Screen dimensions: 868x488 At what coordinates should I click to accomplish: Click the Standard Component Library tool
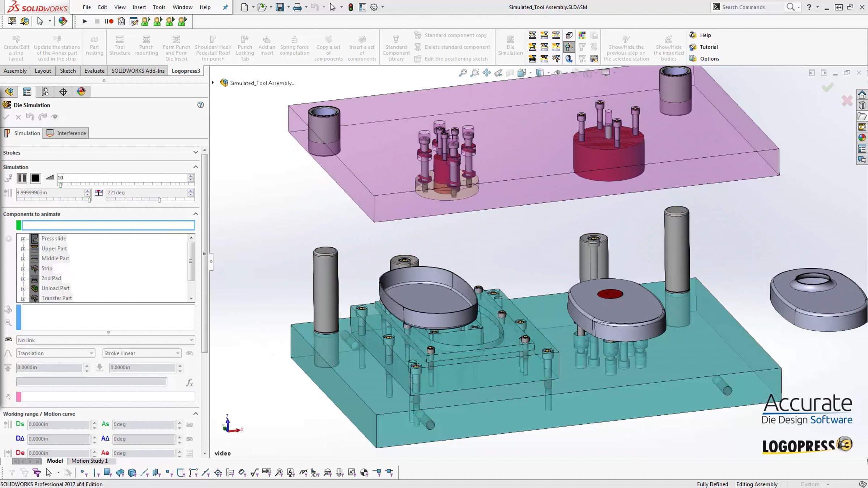[x=396, y=48]
